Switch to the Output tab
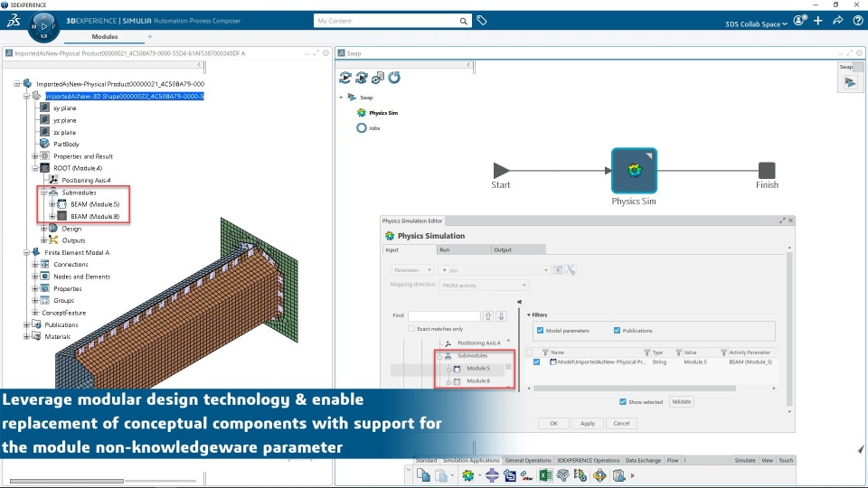 (518, 250)
